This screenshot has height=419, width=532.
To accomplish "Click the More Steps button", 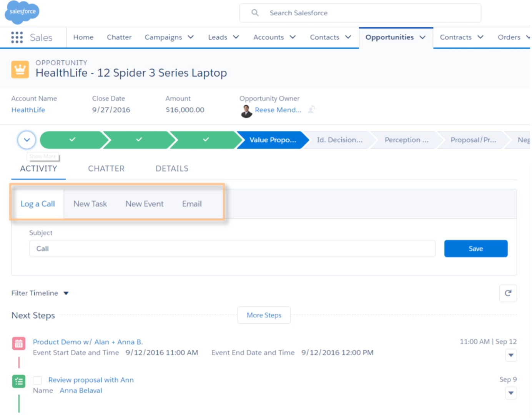I will [x=264, y=315].
